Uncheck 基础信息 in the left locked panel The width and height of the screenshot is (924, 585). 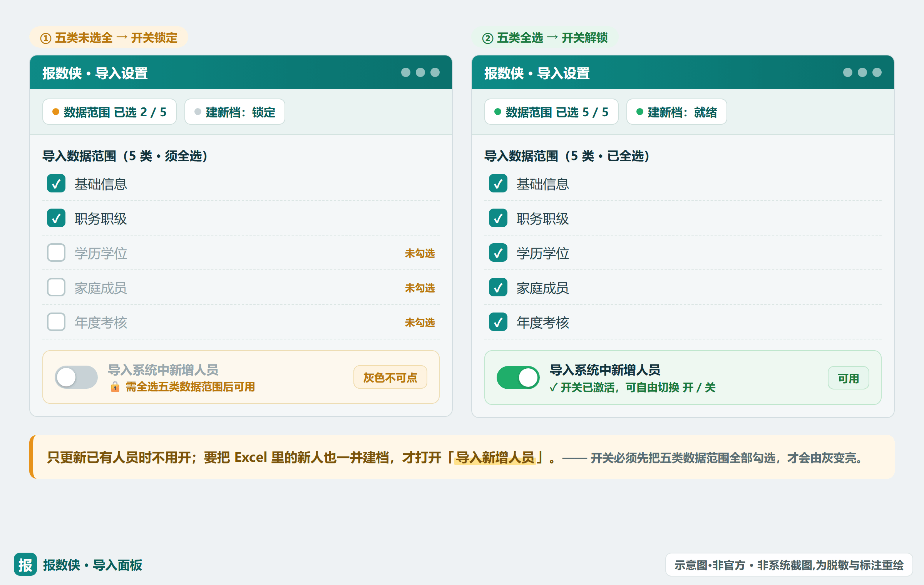coord(56,183)
